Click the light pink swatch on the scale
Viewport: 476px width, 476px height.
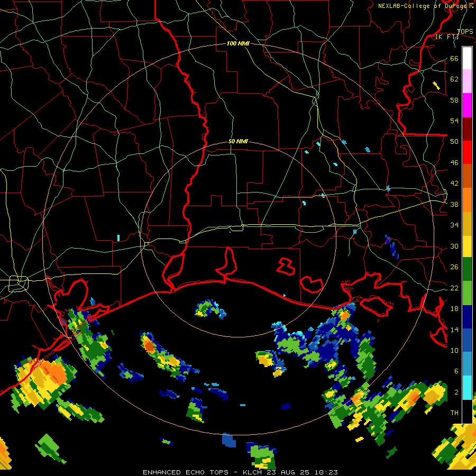click(x=467, y=81)
